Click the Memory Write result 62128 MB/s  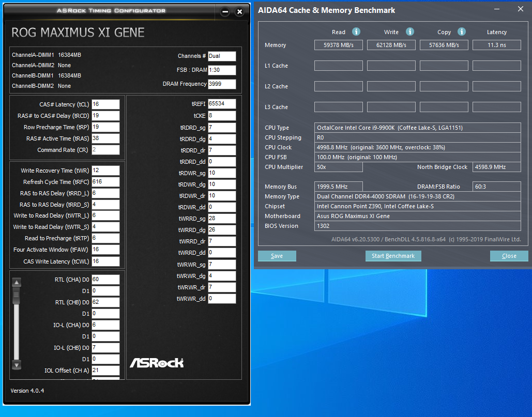(x=391, y=45)
